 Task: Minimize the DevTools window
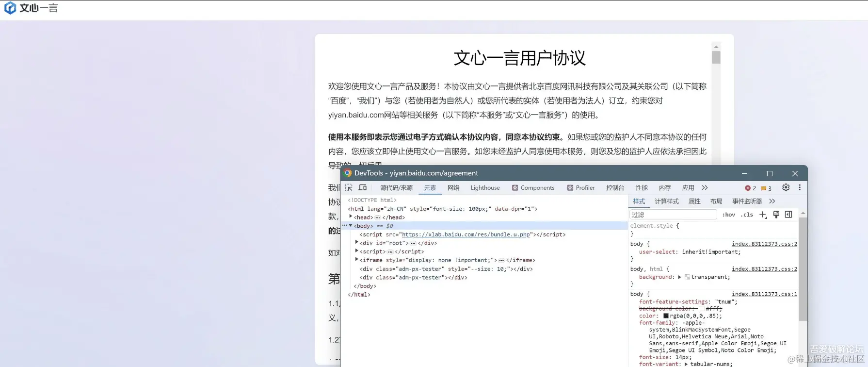coord(744,173)
